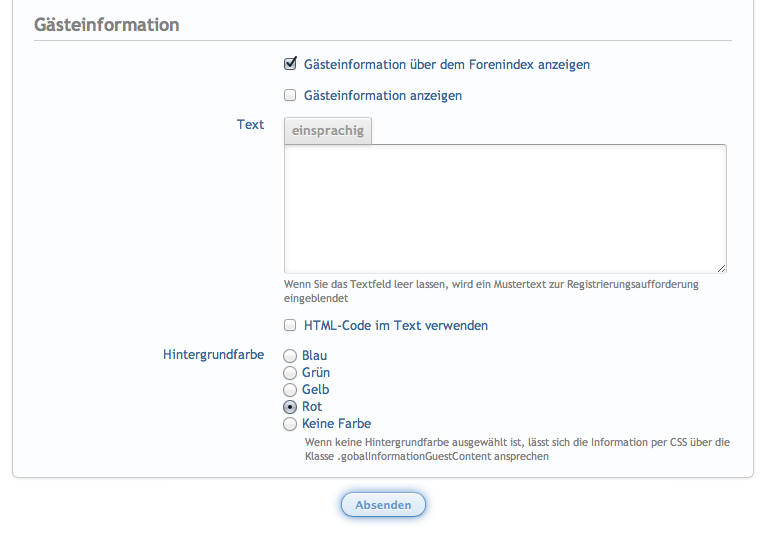The image size is (767, 533).
Task: Choose the Keine Farbe radio option
Action: 290,424
